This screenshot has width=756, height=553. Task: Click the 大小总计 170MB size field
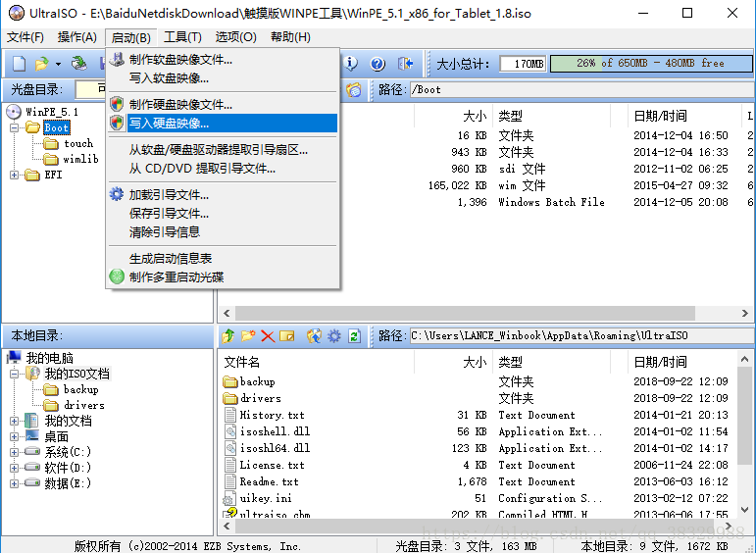click(x=523, y=64)
